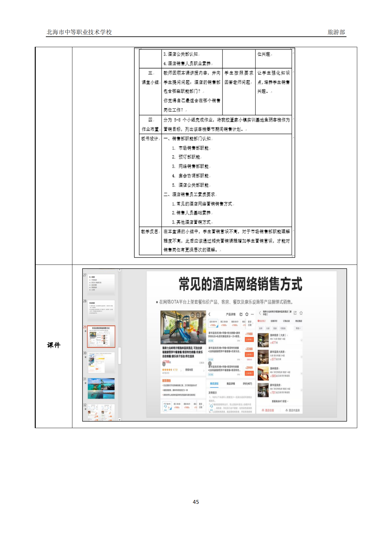Image resolution: width=392 pixels, height=555 pixels.
Task: Click the slide title 常见的酒店网络销售方式
Action: click(241, 284)
